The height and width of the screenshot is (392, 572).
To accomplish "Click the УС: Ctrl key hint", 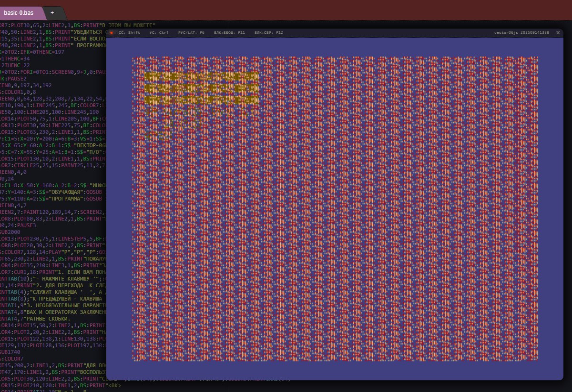I will pos(159,33).
